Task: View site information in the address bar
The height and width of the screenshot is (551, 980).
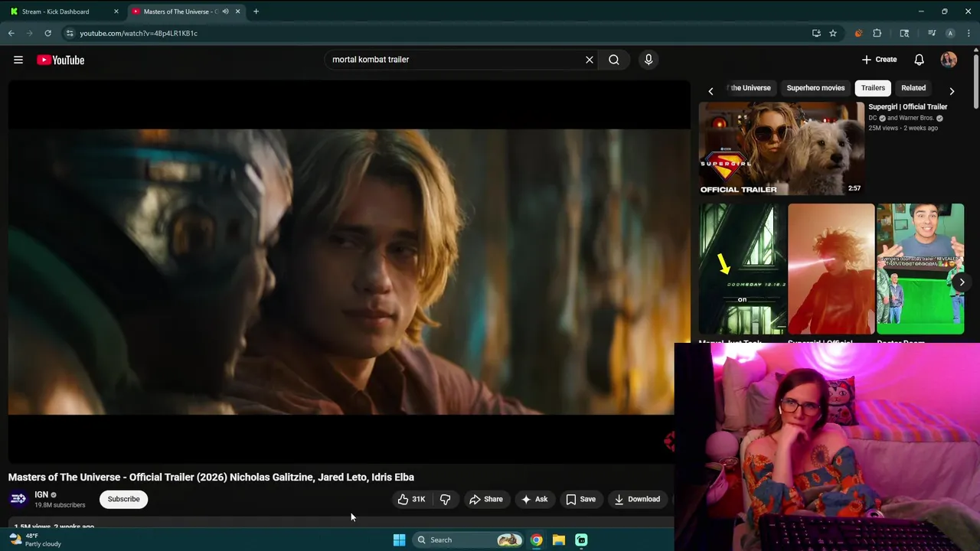Action: 70,33
